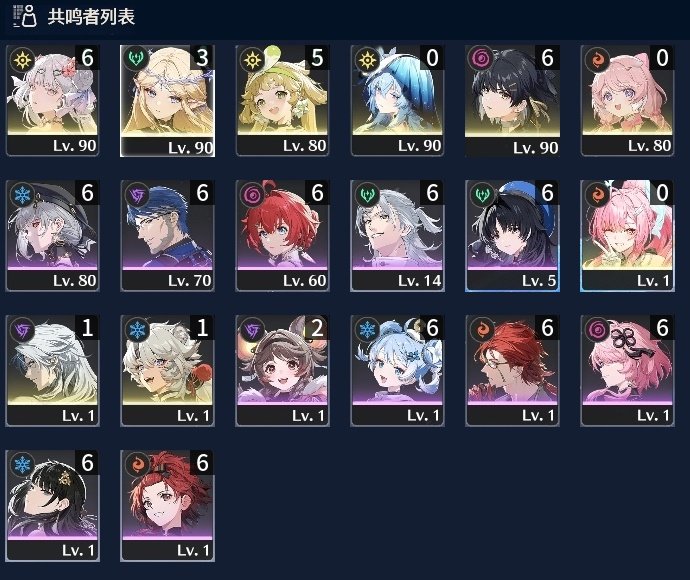The image size is (690, 580).
Task: Click the purple electro icon on Lv. 70 card
Action: tap(137, 195)
